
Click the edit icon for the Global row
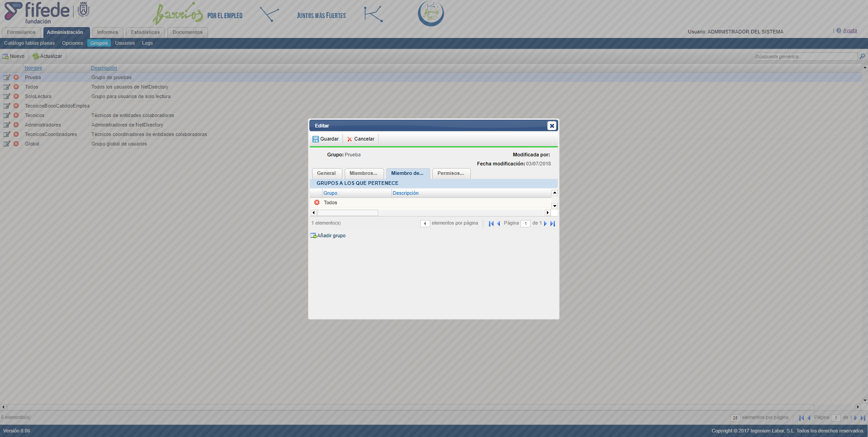[7, 144]
